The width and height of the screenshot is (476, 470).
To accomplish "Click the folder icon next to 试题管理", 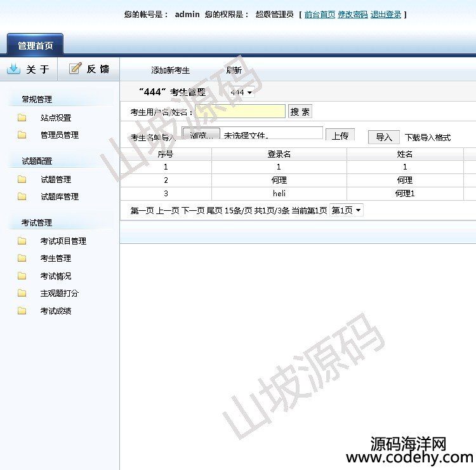I will pyautogui.click(x=22, y=179).
